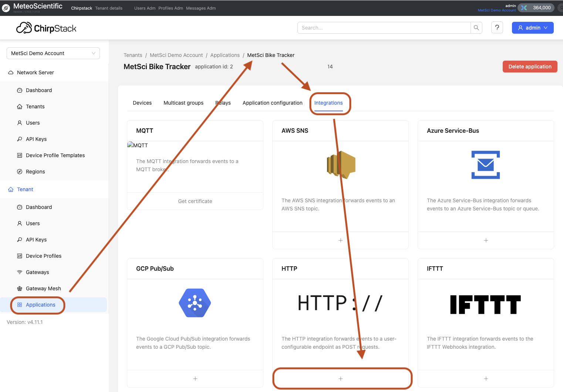The width and height of the screenshot is (563, 392).
Task: Switch to the Devices tab
Action: [x=142, y=103]
